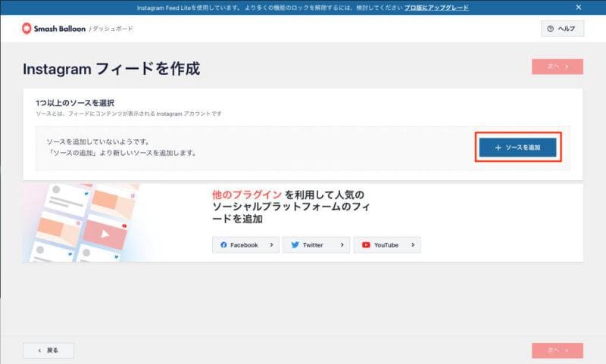Viewport: 606px width, 364px height.
Task: Click the Twitter bird icon
Action: click(x=294, y=245)
